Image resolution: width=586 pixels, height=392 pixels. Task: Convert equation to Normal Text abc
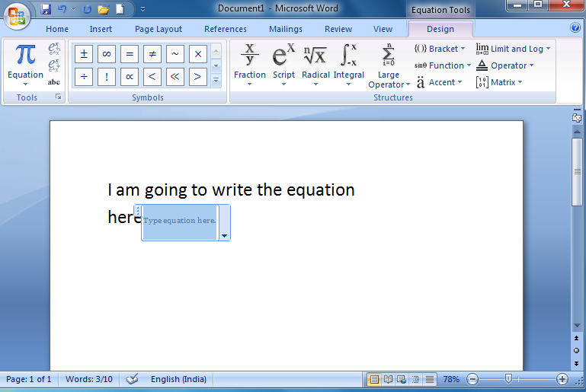pos(54,82)
